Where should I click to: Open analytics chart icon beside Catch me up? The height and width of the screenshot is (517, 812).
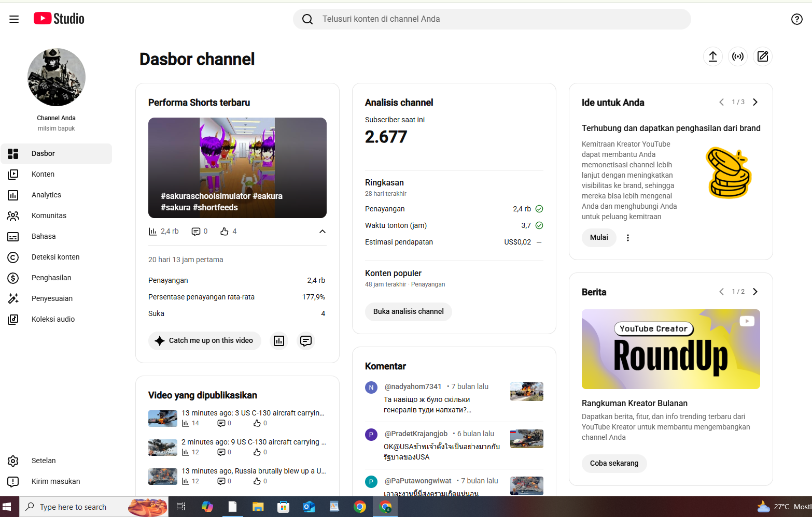pyautogui.click(x=279, y=341)
